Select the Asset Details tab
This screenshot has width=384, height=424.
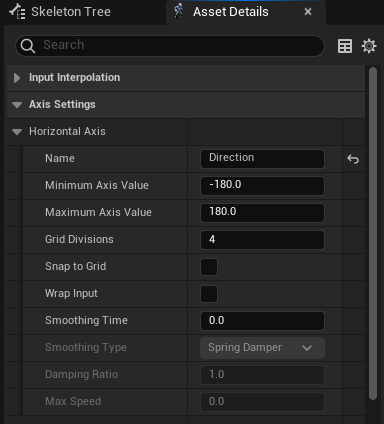230,12
